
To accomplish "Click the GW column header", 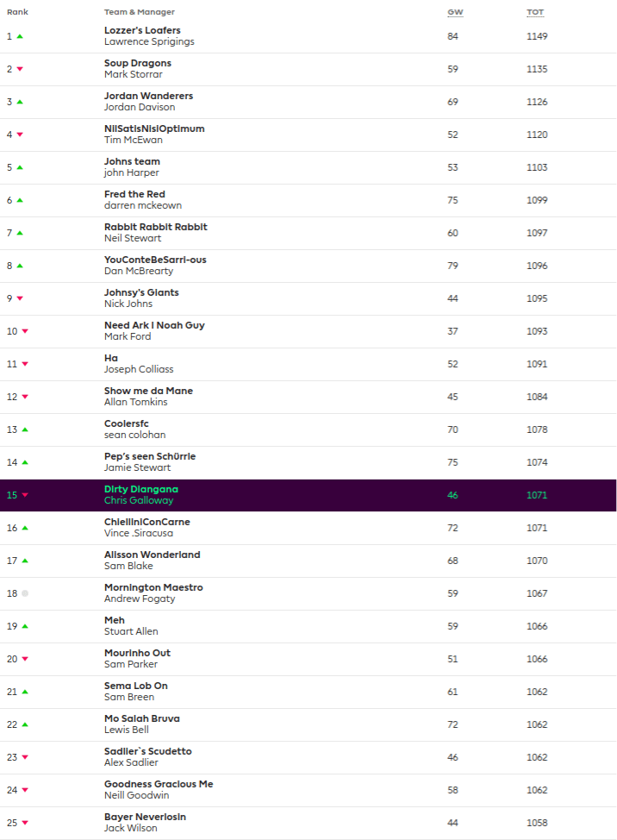I will [x=454, y=12].
